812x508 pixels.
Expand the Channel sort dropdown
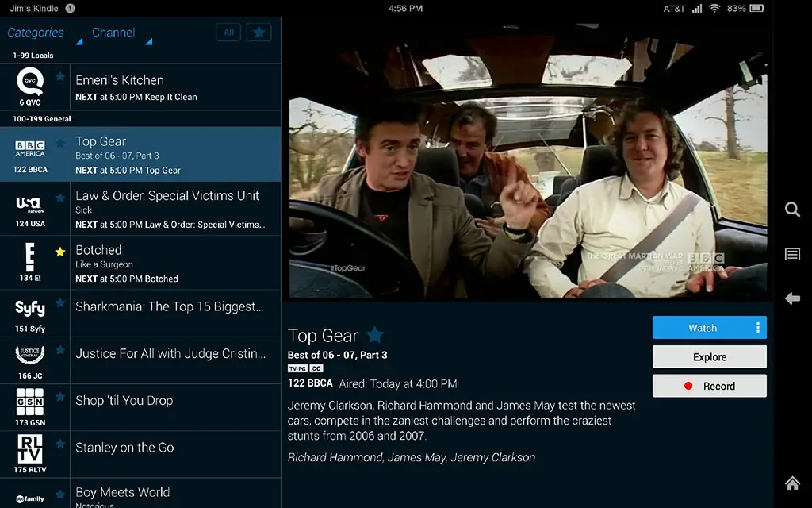click(122, 33)
